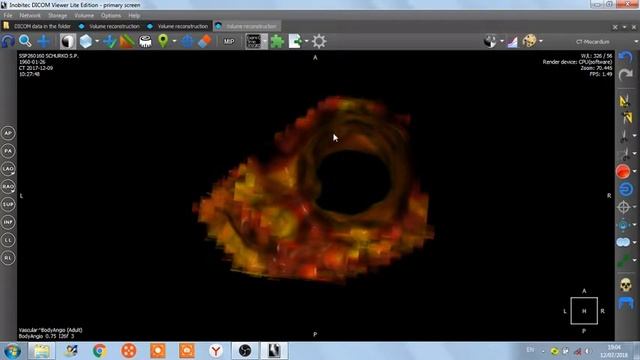Select the magnifier zoom tool
640x360 pixels.
tap(25, 41)
